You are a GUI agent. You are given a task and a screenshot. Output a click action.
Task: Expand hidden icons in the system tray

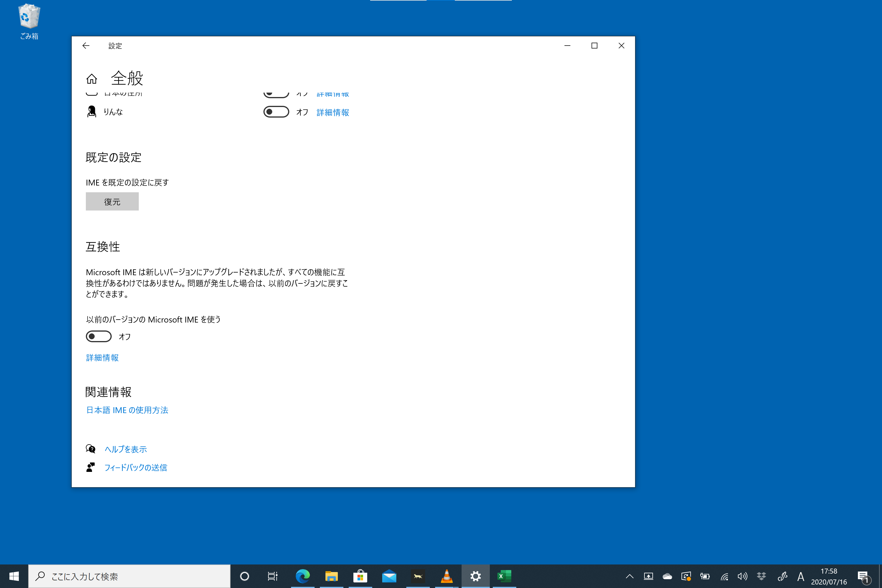tap(629, 576)
